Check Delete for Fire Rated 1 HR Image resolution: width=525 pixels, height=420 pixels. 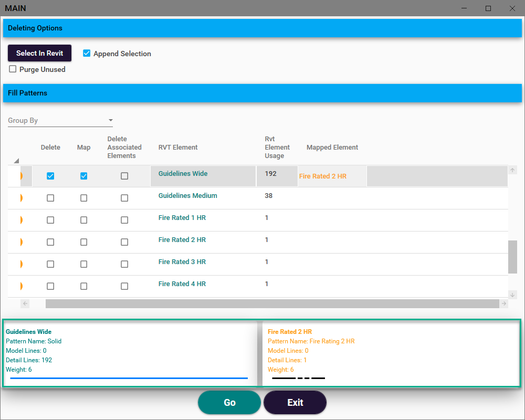click(50, 220)
